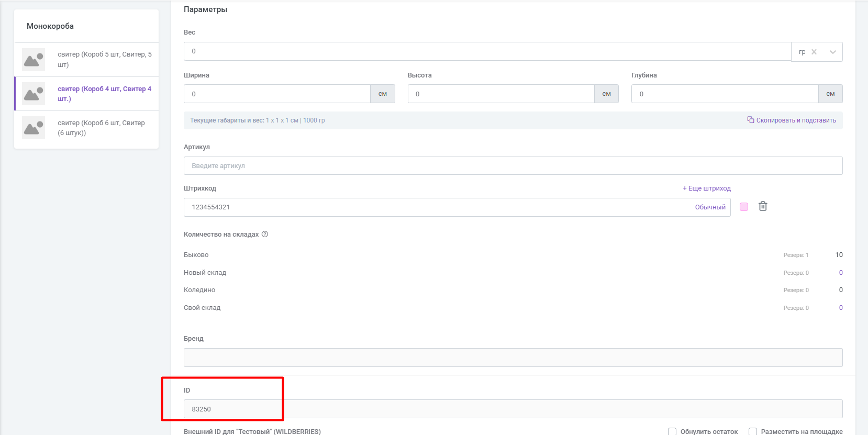Edit Новый склад stock quantity 0
The height and width of the screenshot is (435, 868).
tap(841, 273)
